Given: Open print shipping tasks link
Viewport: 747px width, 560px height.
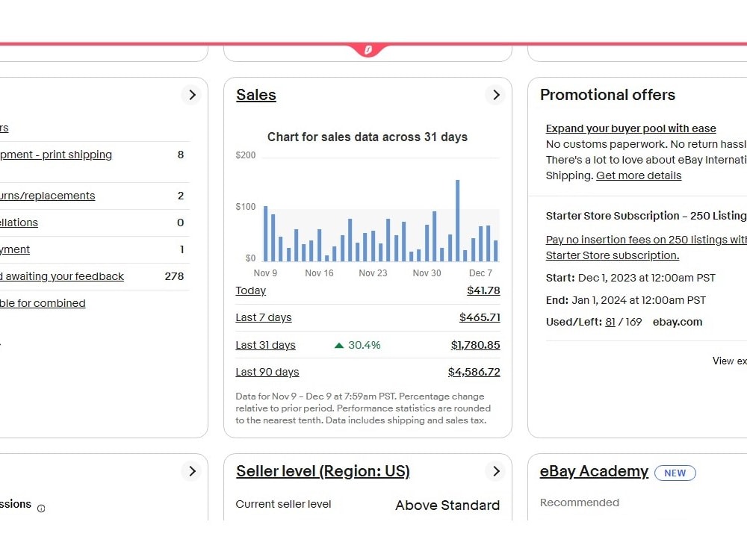Looking at the screenshot, I should point(56,155).
